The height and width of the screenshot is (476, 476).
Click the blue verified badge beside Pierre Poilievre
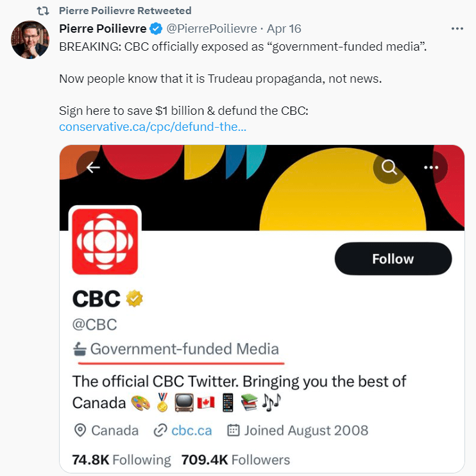click(156, 29)
